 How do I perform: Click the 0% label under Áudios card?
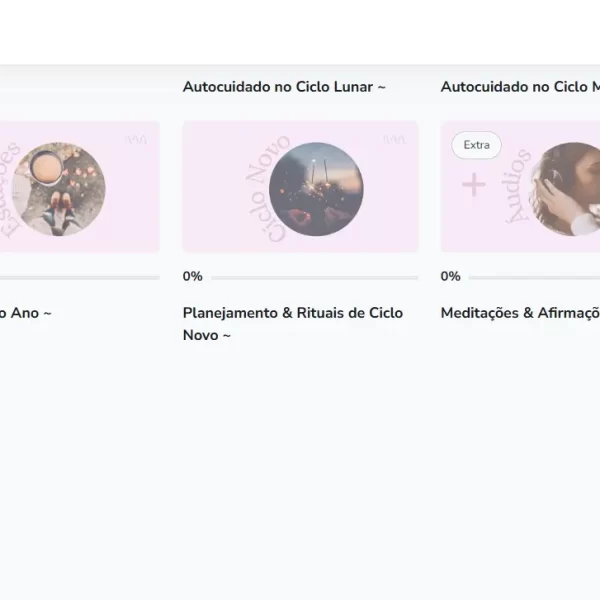coord(450,276)
